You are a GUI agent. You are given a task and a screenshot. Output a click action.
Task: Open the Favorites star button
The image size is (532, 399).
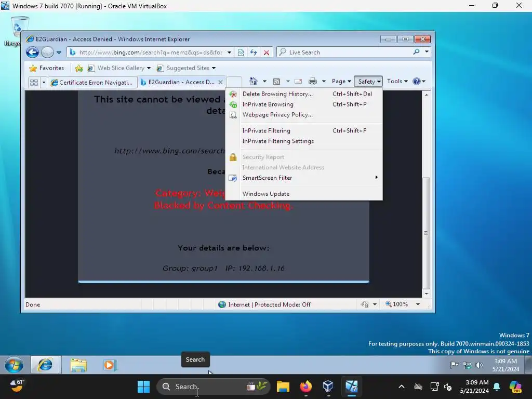pos(46,68)
